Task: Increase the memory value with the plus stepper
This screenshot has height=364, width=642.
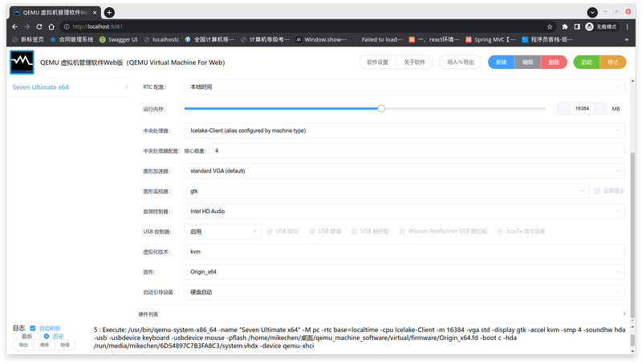Action: 600,108
